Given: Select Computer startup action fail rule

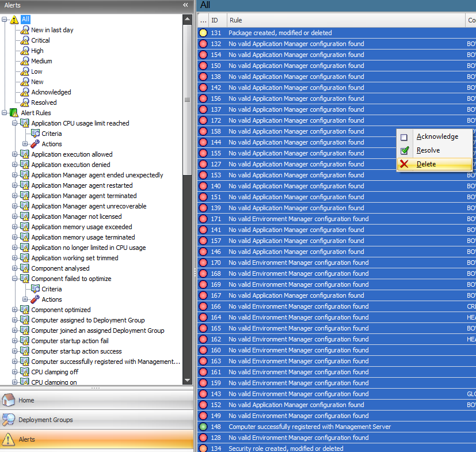Looking at the screenshot, I should coord(70,341).
